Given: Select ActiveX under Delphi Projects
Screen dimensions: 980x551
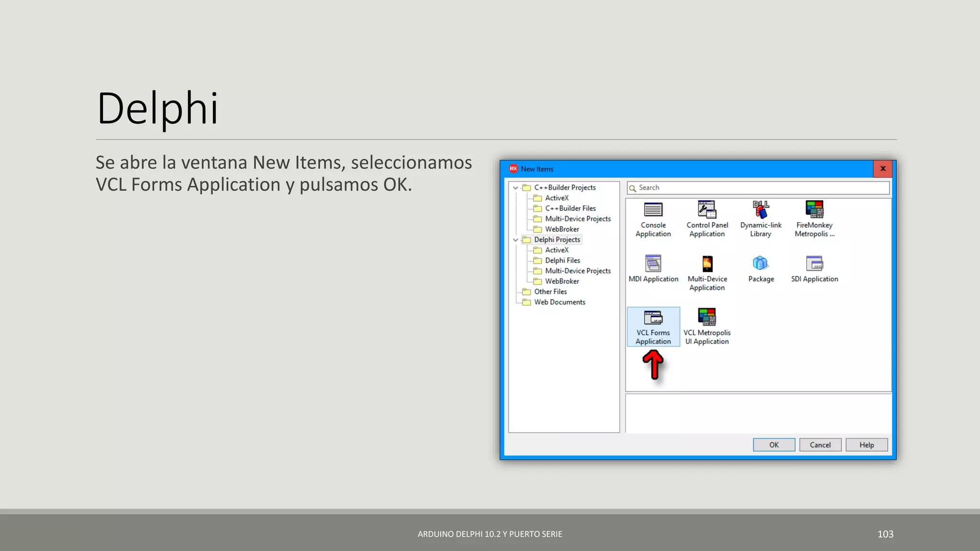Looking at the screenshot, I should coord(551,250).
